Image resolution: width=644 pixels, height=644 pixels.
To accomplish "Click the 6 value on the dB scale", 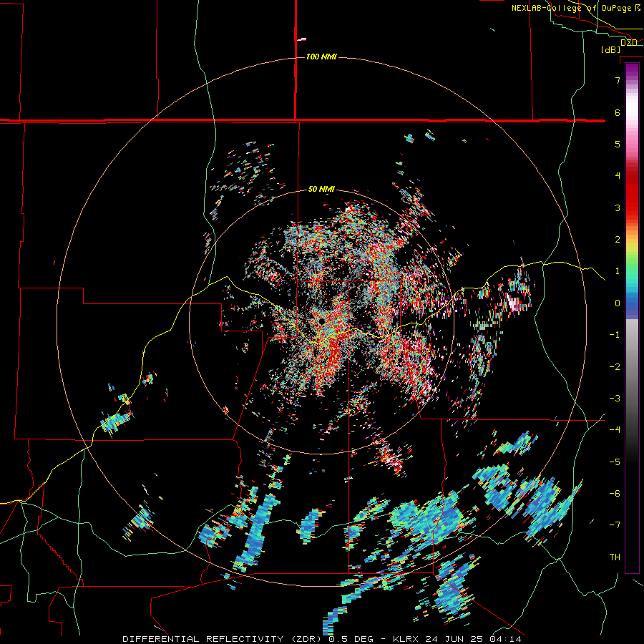I will 618,112.
